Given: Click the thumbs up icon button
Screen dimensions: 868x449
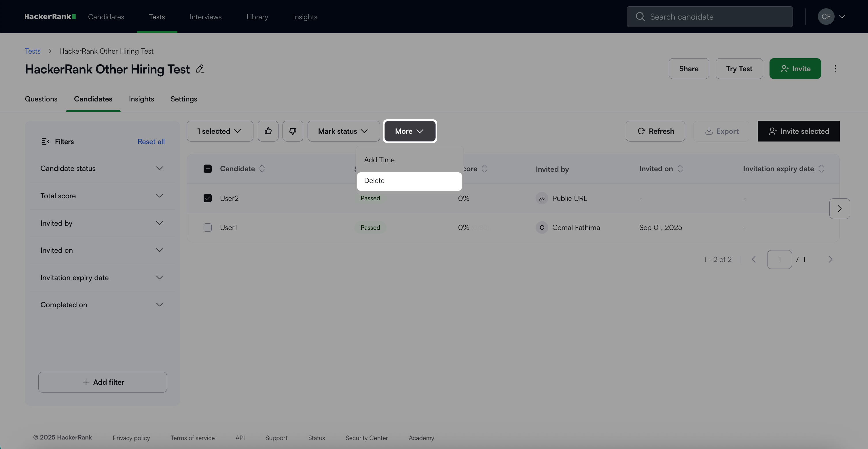Looking at the screenshot, I should click(268, 131).
